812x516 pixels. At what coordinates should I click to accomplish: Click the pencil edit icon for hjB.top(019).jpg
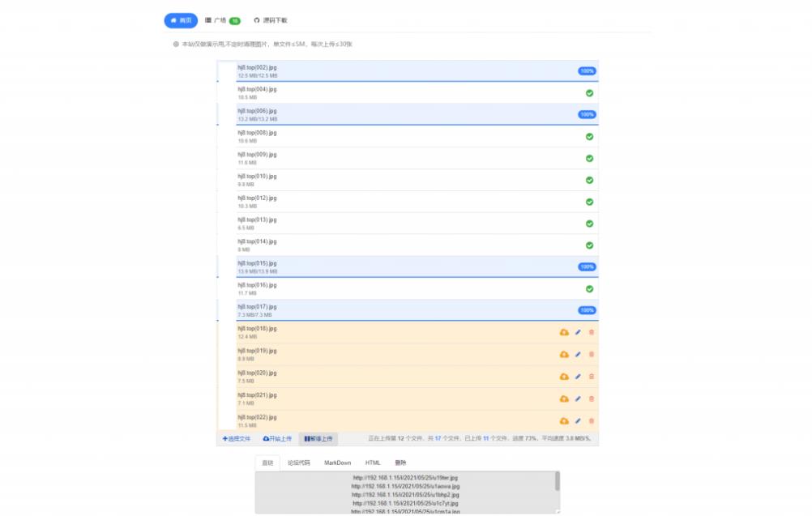click(578, 353)
